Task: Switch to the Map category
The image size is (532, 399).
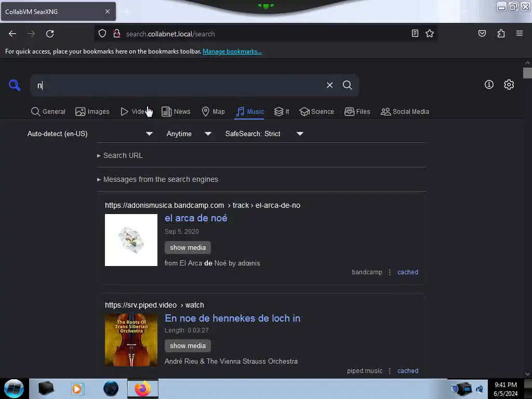Action: [x=214, y=112]
